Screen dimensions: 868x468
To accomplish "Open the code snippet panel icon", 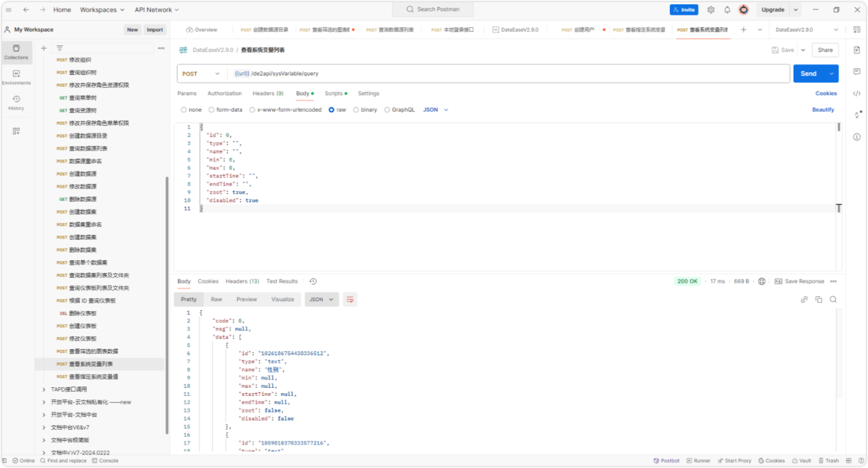I will coord(857,93).
